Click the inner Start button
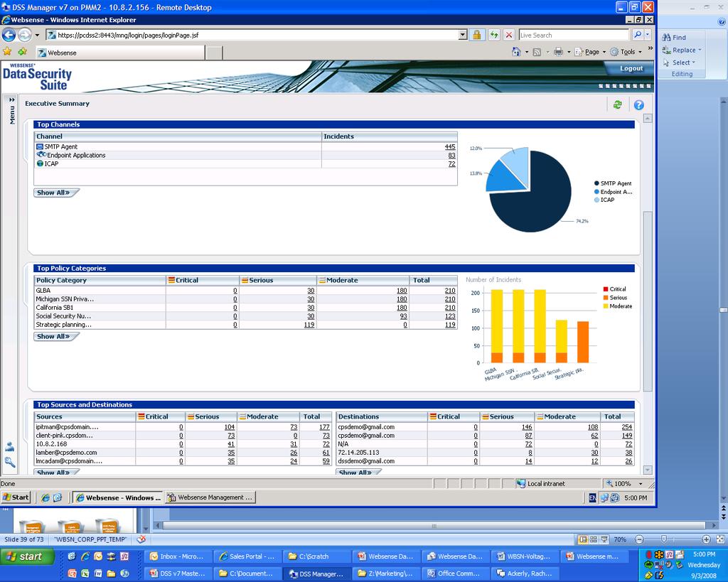Viewport: 728px width, 582px height. pos(16,497)
